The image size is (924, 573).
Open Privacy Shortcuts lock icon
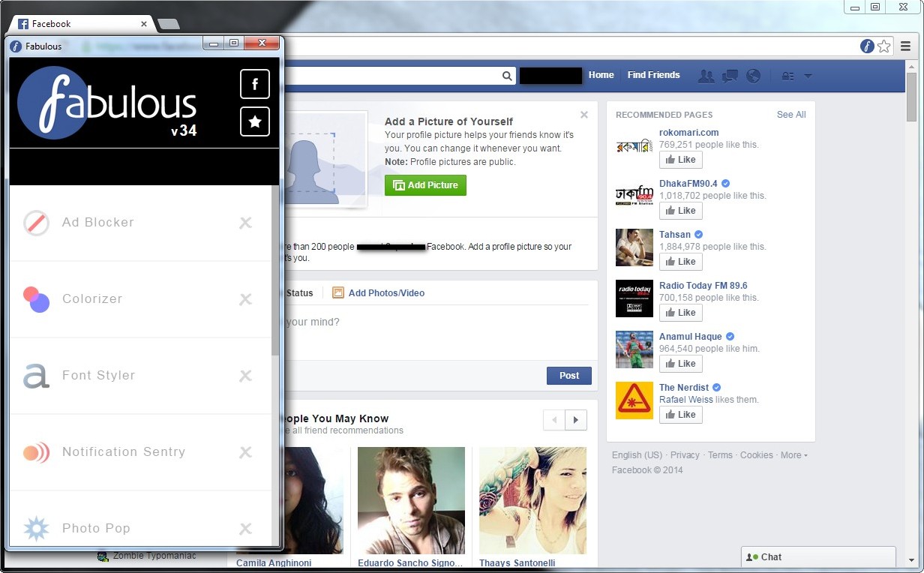(x=787, y=76)
